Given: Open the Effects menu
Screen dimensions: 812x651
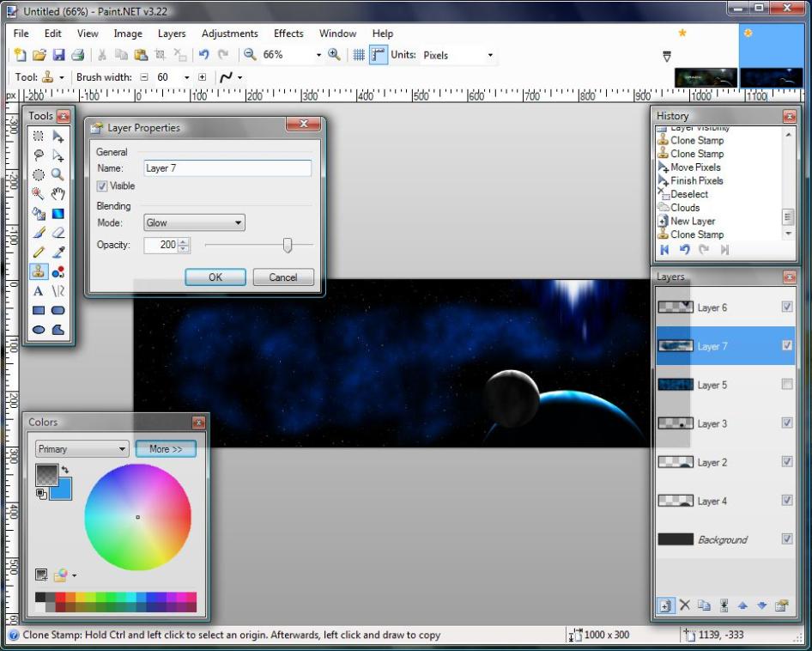Looking at the screenshot, I should point(288,33).
